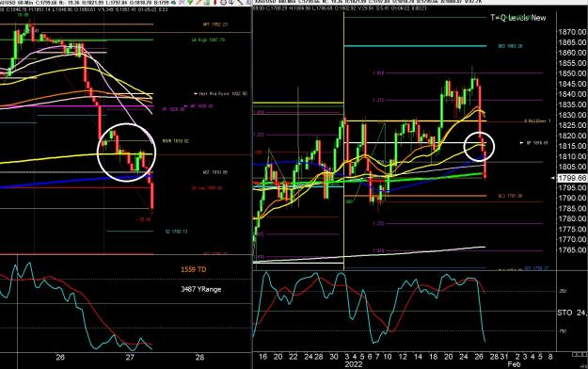588x369 pixels.
Task: Click the 1805.00 price axis label
Action: pyautogui.click(x=572, y=167)
